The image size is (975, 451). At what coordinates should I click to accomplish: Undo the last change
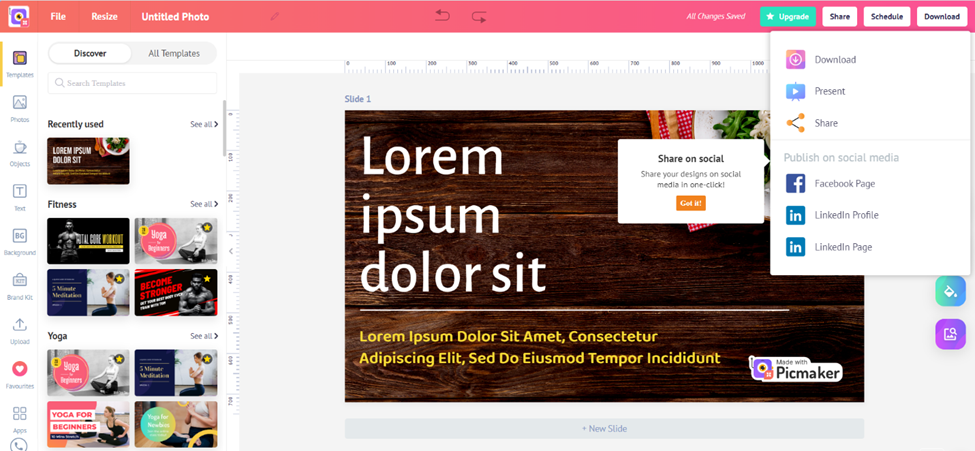[x=442, y=16]
